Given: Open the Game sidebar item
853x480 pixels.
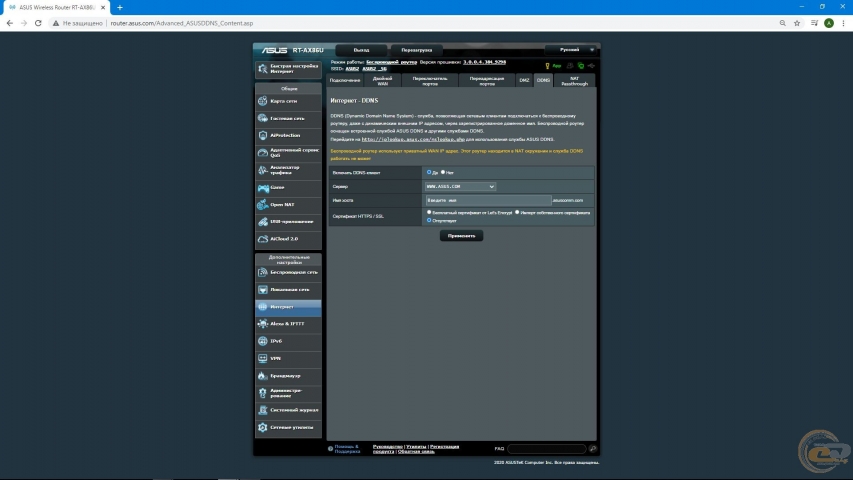Looking at the screenshot, I should [x=288, y=187].
